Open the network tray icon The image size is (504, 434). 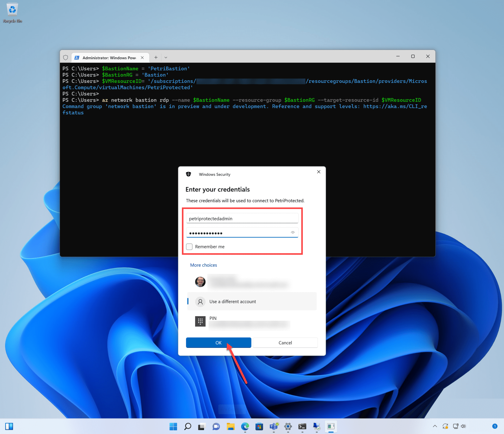(x=456, y=426)
